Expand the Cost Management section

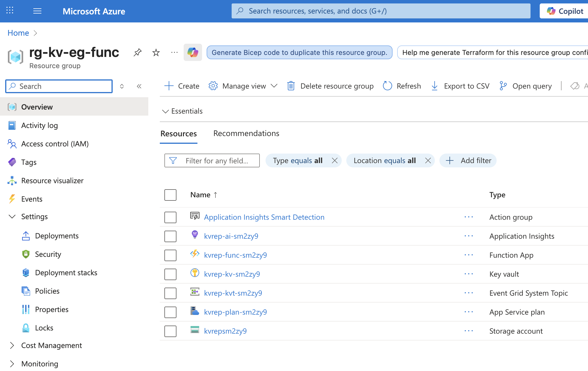12,345
